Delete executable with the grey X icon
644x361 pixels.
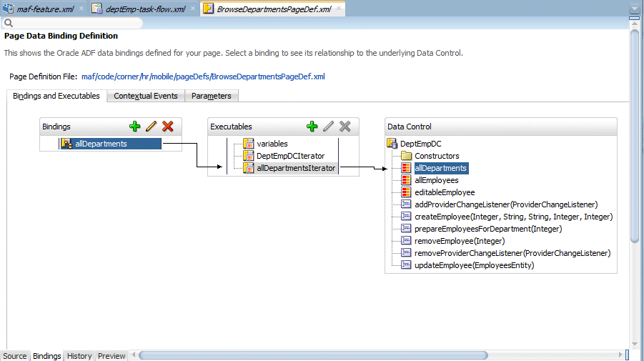(x=345, y=127)
